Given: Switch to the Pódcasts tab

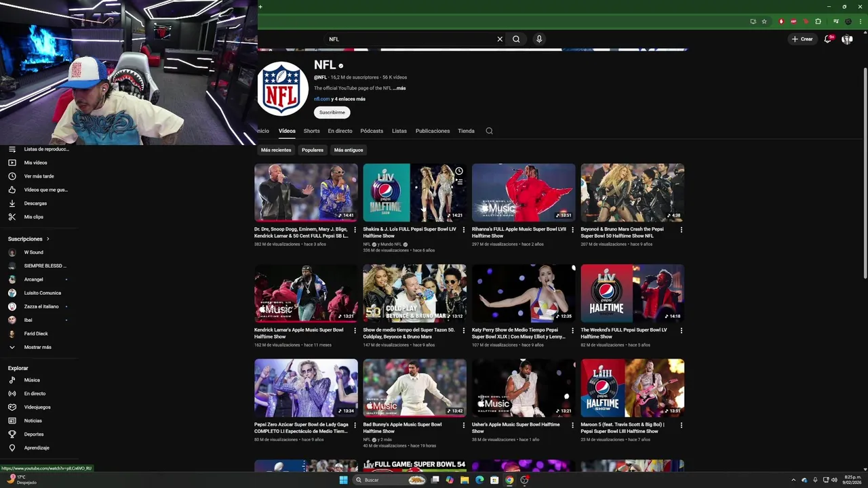Looking at the screenshot, I should pyautogui.click(x=372, y=131).
